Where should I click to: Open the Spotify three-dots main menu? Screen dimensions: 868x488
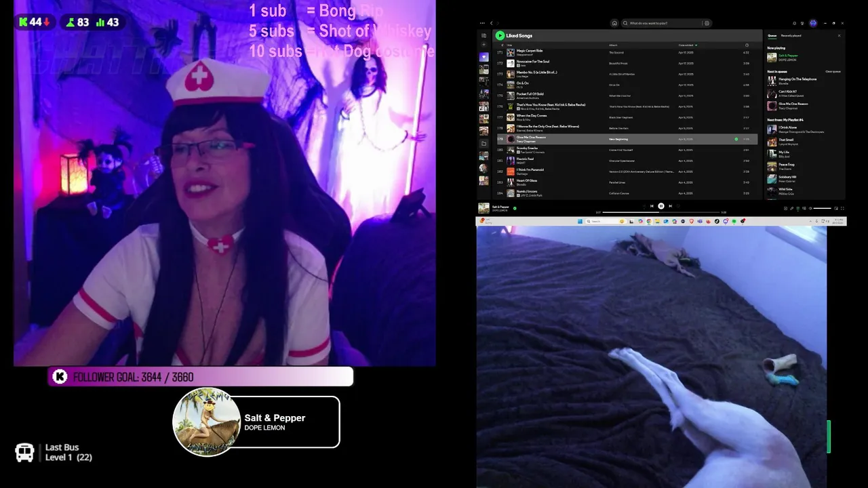[x=482, y=23]
